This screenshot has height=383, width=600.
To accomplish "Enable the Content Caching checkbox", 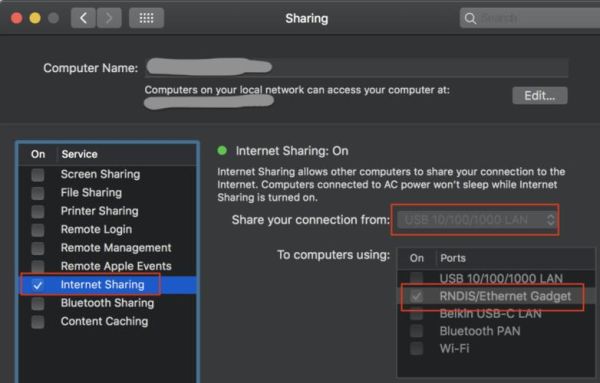I will [38, 322].
